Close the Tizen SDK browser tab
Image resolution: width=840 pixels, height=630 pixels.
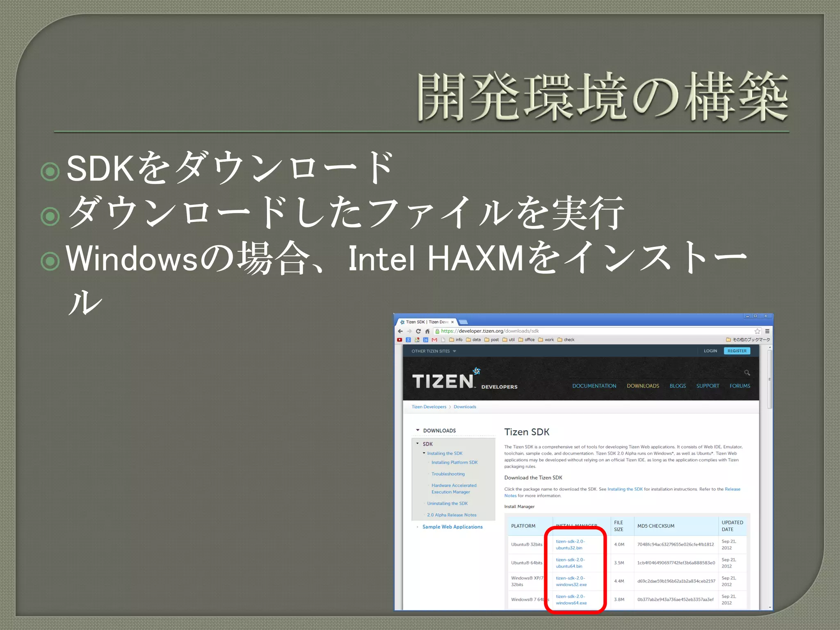(452, 322)
